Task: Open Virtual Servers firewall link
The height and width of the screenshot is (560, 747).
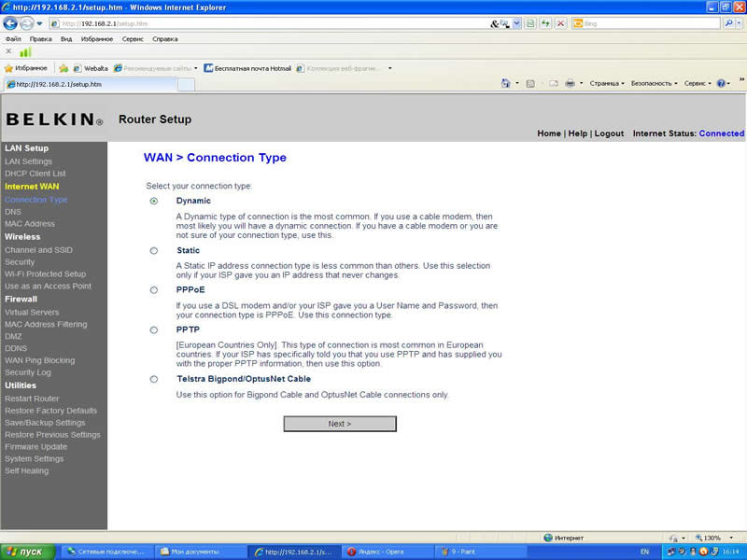Action: coord(32,313)
